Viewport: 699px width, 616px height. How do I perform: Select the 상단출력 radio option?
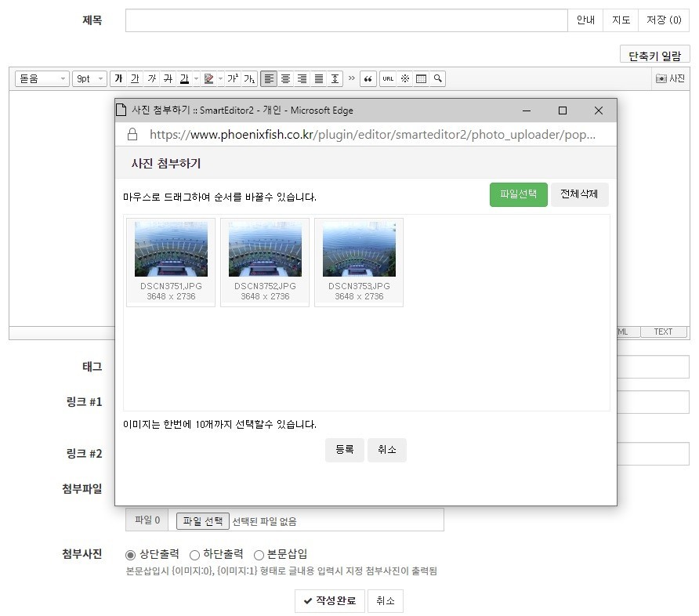130,555
